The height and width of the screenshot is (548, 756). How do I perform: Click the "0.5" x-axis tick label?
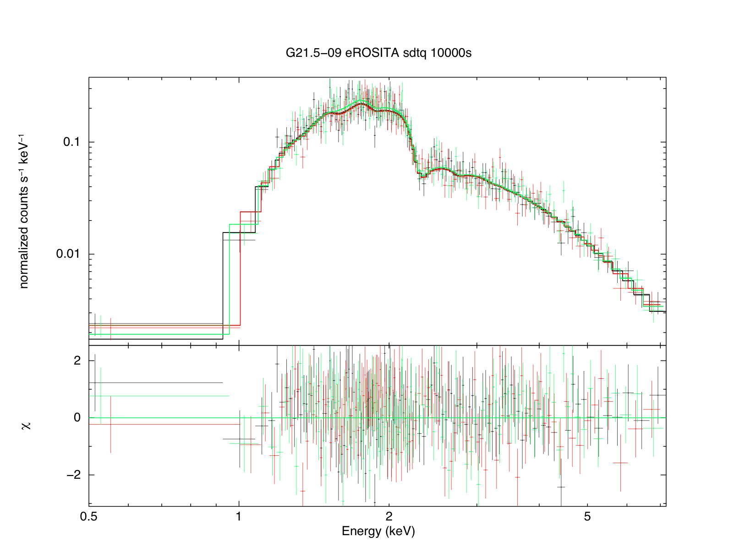pos(89,516)
